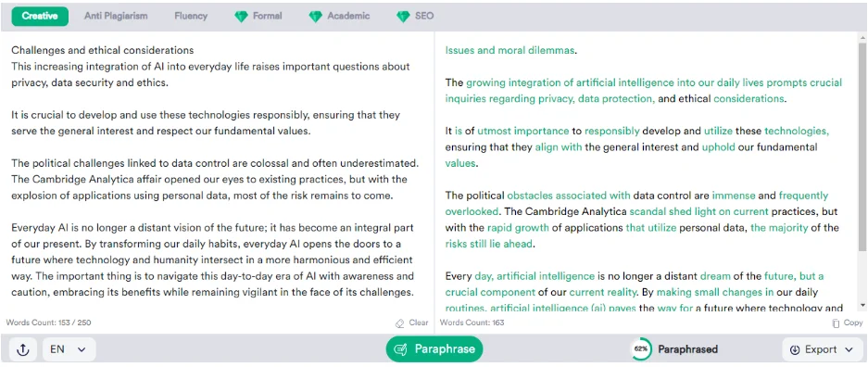This screenshot has height=367, width=868.
Task: Click the copy icon for output text
Action: click(836, 323)
